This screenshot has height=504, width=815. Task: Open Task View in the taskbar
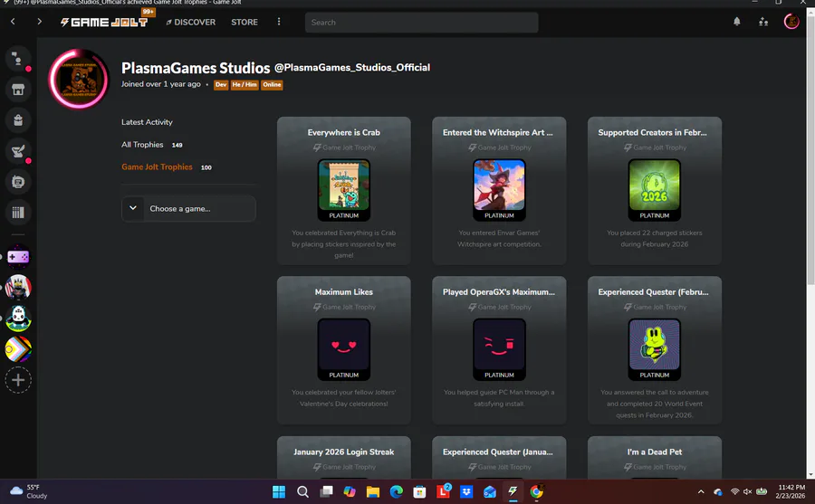[326, 491]
